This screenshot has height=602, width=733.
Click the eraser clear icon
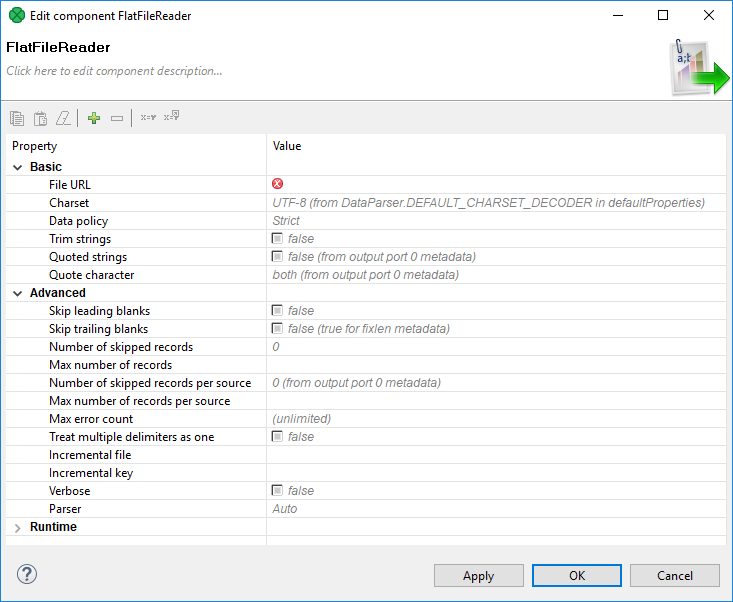[64, 118]
